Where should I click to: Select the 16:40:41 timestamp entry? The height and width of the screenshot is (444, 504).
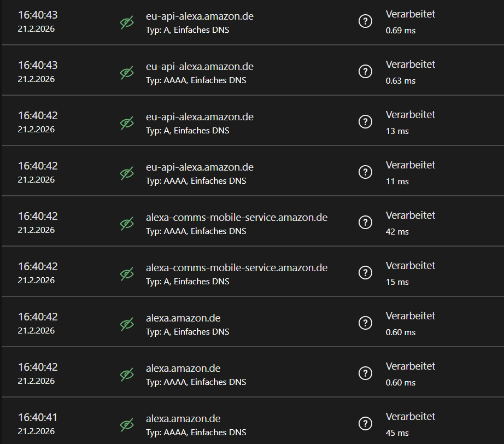pyautogui.click(x=37, y=418)
